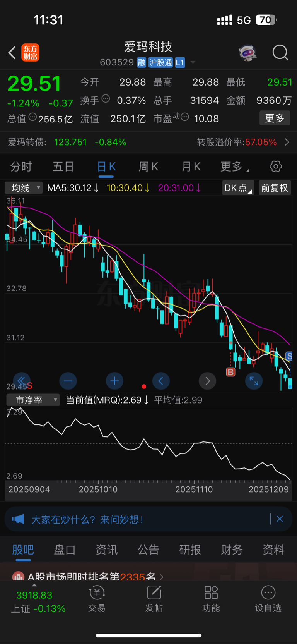The height and width of the screenshot is (644, 297).
Task: Tap the search magnifier icon
Action: (x=280, y=52)
